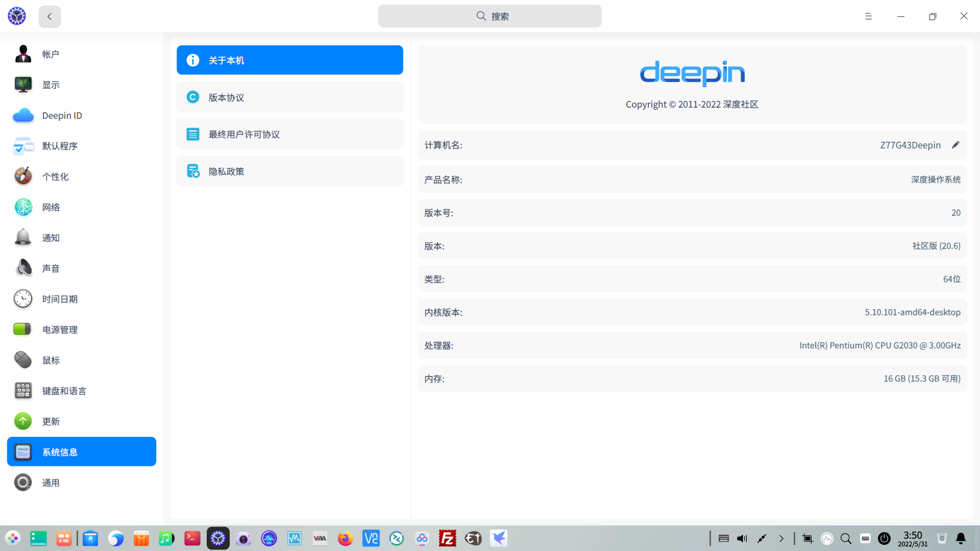Click the 电源管理 battery icon
Viewport: 980px width, 551px height.
tap(22, 329)
